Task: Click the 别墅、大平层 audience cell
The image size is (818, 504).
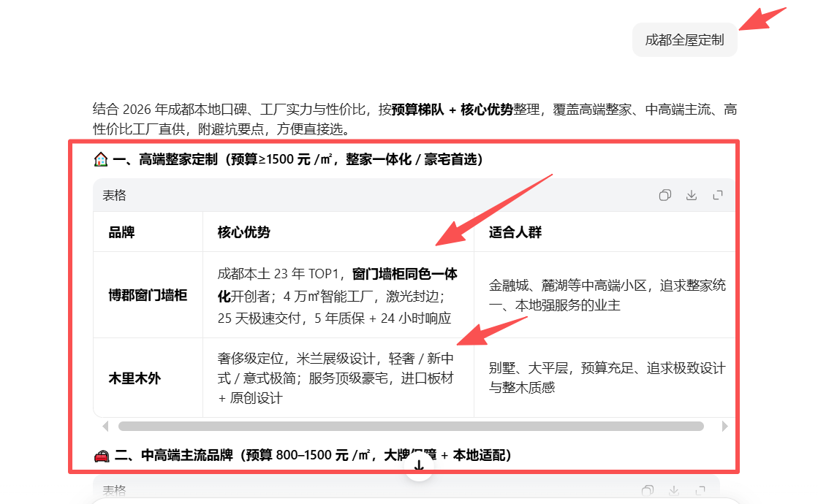Action: click(x=606, y=378)
